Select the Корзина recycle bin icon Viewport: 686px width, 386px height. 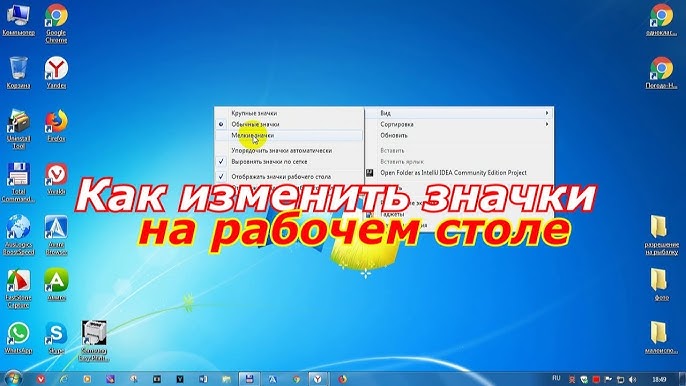tap(18, 73)
